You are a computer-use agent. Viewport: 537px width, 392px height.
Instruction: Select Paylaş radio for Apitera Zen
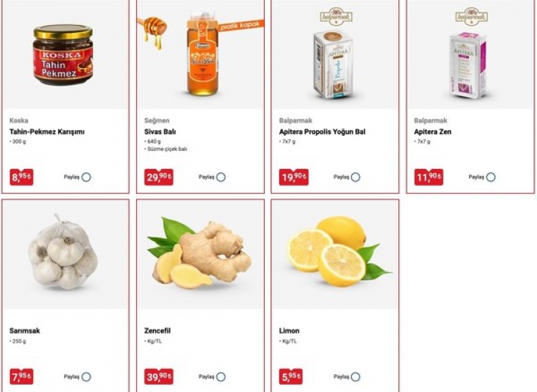coord(491,177)
